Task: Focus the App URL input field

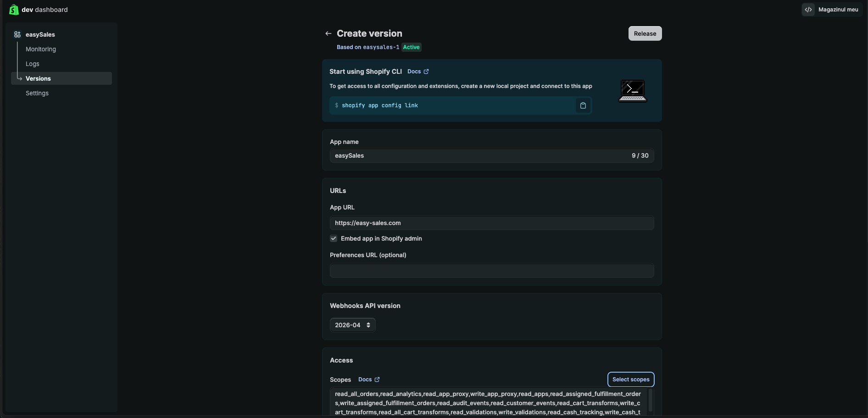Action: [492, 223]
